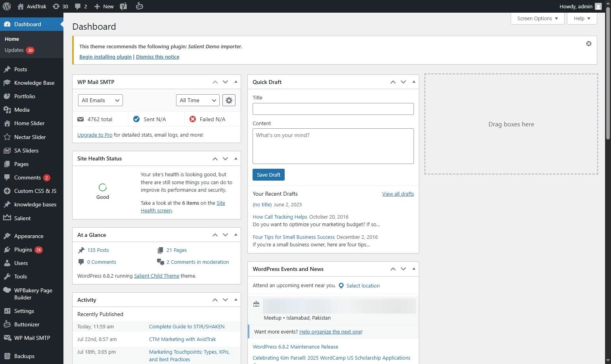The image size is (611, 364).
Task: Click the Nectar Slider star icon
Action: (7, 137)
